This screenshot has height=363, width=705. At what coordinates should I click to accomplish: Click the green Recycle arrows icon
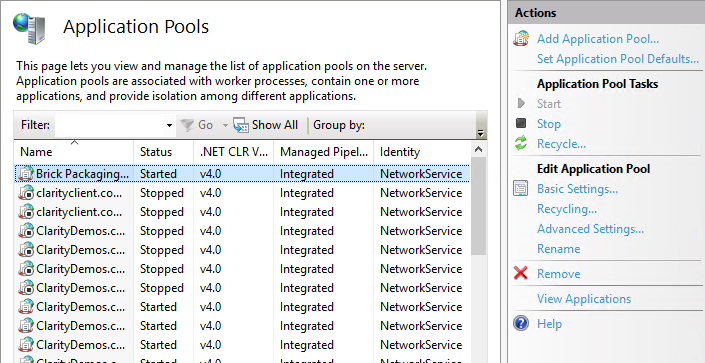(x=521, y=143)
